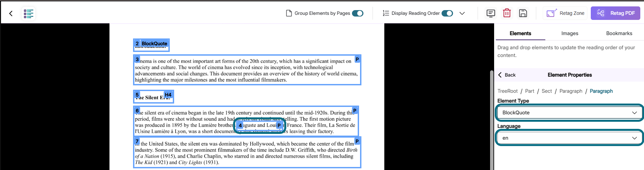644x170 pixels.
Task: Select reading order badge 7
Action: 137,141
